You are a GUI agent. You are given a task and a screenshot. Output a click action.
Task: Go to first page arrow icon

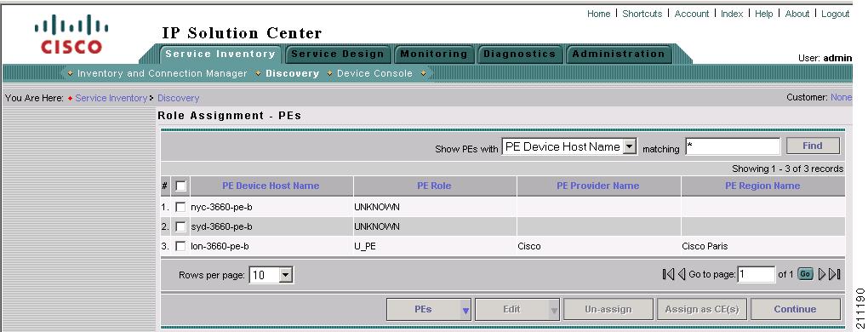coord(668,274)
